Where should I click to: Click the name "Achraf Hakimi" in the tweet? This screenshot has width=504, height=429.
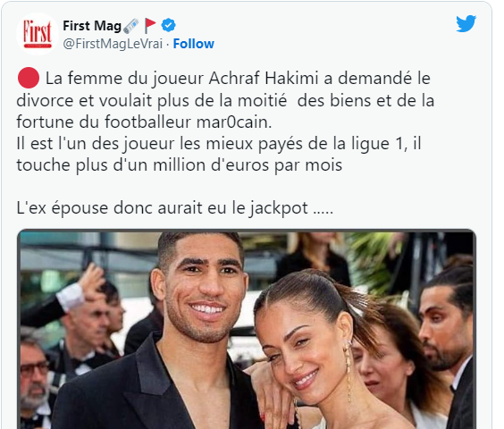point(264,78)
